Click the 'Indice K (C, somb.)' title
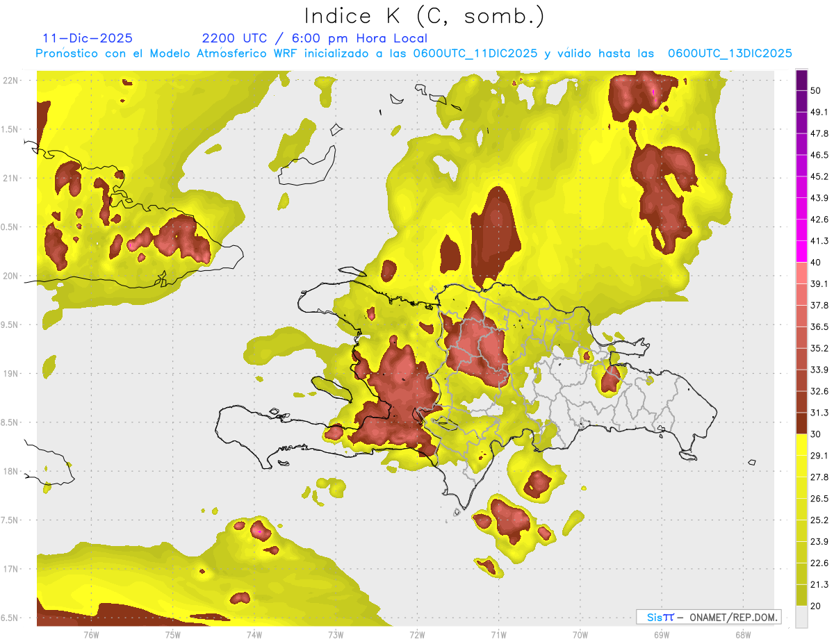Image resolution: width=834 pixels, height=644 pixels. coord(424,16)
